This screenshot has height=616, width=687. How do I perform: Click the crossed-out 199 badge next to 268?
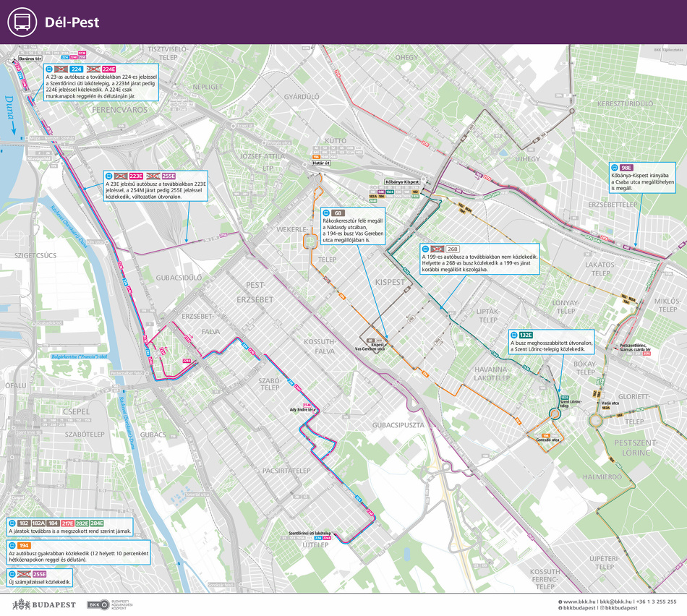tap(438, 249)
